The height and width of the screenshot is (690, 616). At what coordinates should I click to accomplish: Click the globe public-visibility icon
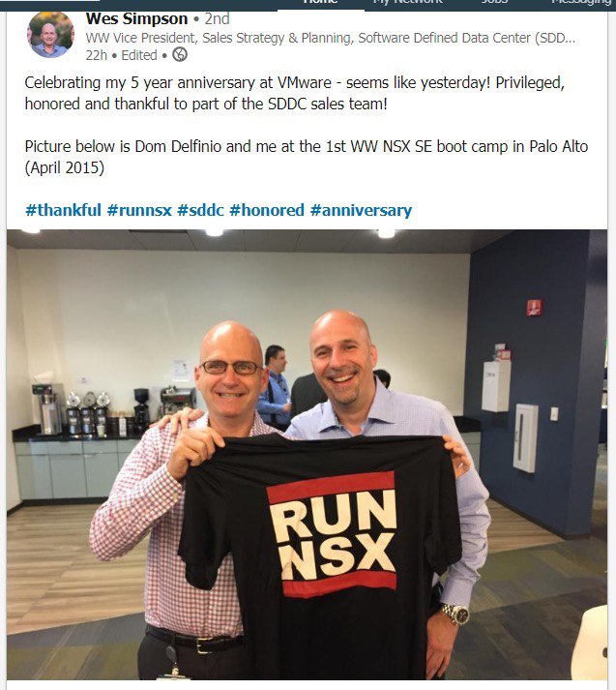click(x=180, y=54)
